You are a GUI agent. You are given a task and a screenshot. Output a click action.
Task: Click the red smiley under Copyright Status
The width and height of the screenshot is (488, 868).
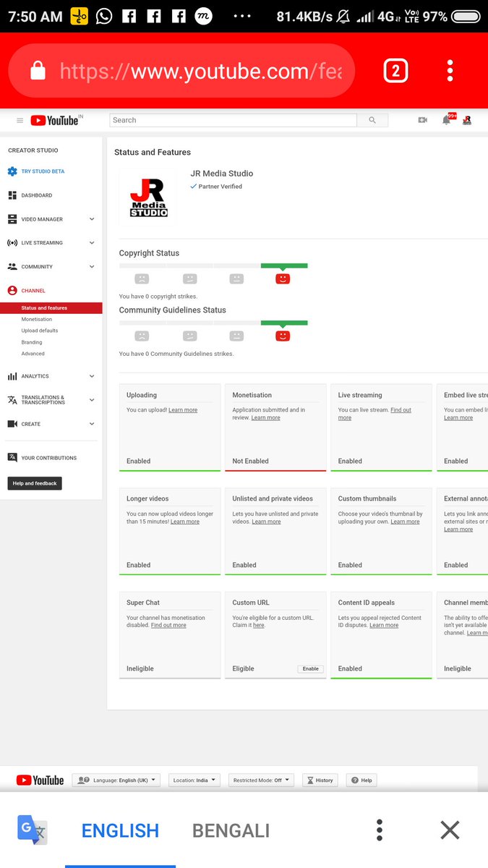click(283, 278)
